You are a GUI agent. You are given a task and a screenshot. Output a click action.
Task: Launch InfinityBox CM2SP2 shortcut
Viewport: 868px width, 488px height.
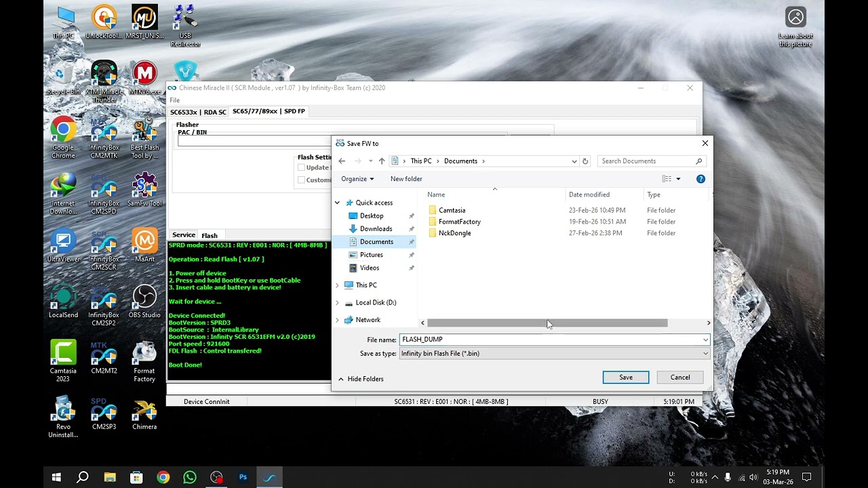(x=104, y=306)
